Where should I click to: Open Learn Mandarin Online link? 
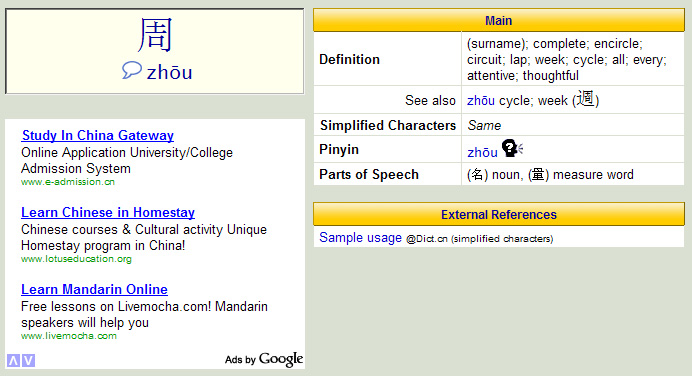click(94, 289)
